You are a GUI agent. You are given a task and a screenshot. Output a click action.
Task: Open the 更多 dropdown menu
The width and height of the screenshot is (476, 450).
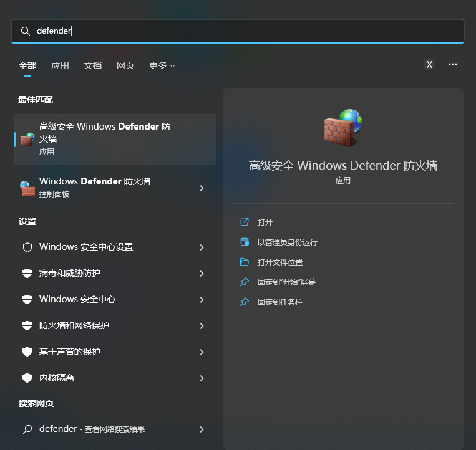(x=162, y=65)
